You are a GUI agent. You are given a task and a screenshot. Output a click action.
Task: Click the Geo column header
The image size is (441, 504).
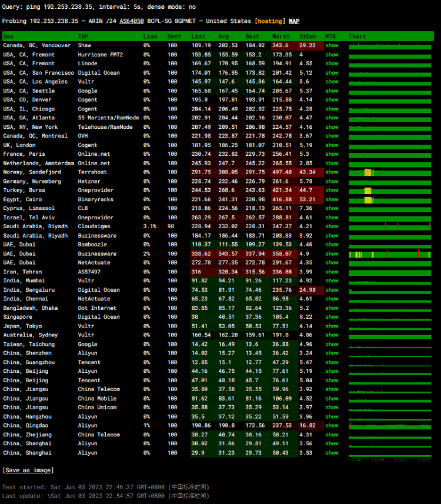pyautogui.click(x=8, y=36)
